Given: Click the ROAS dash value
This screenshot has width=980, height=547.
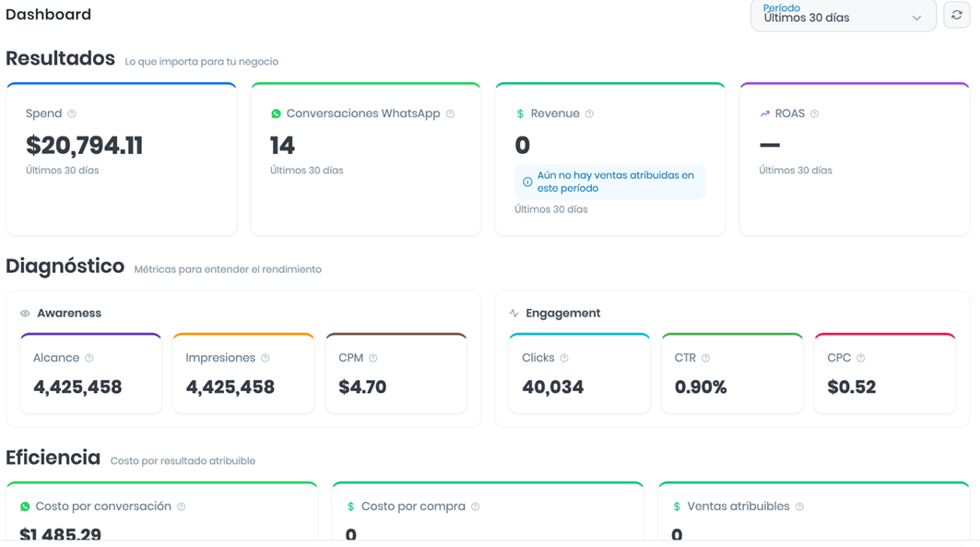Looking at the screenshot, I should 770,145.
